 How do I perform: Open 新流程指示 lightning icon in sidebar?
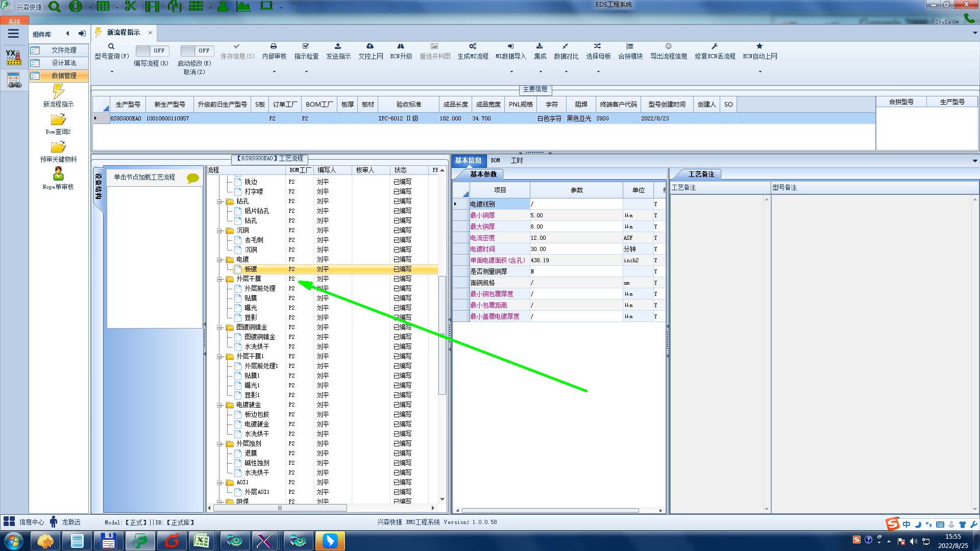tap(58, 92)
